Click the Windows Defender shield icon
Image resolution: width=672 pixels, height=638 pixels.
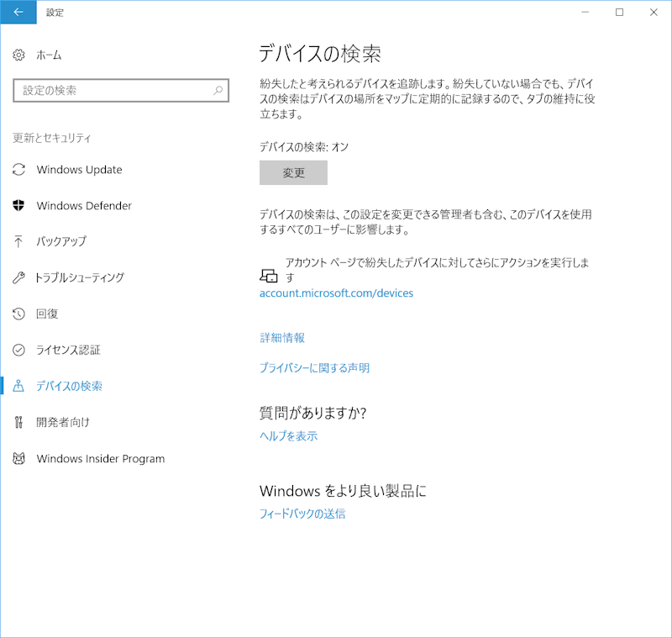pyautogui.click(x=19, y=206)
